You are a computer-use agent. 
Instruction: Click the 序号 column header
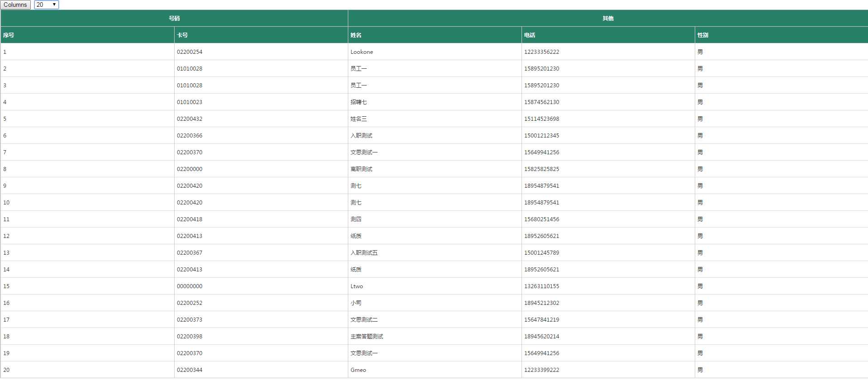point(87,35)
